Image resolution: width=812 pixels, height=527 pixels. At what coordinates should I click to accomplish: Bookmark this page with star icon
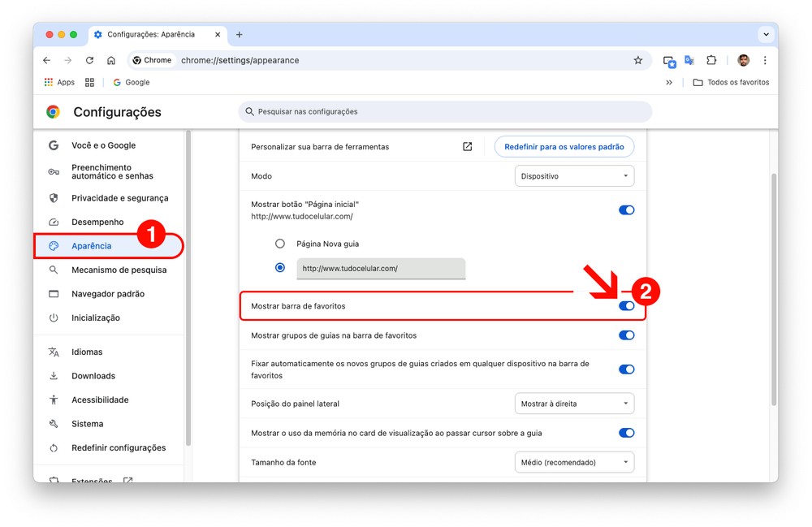click(637, 60)
